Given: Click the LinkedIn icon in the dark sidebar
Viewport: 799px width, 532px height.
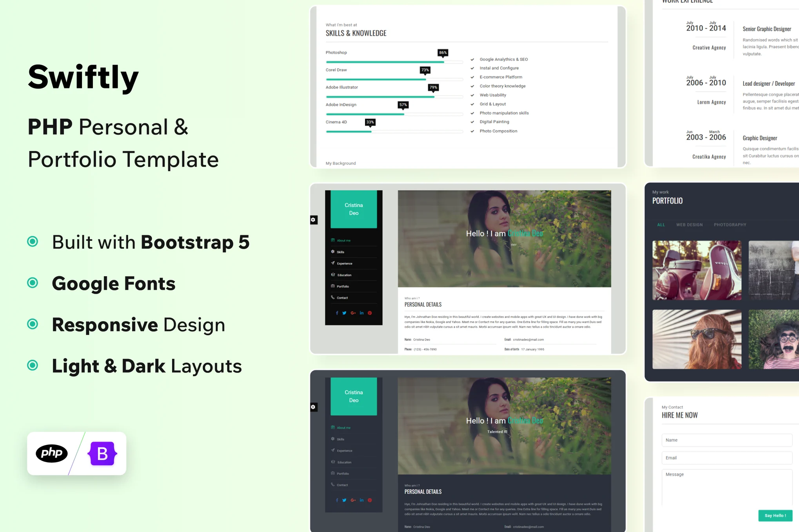Looking at the screenshot, I should point(361,500).
